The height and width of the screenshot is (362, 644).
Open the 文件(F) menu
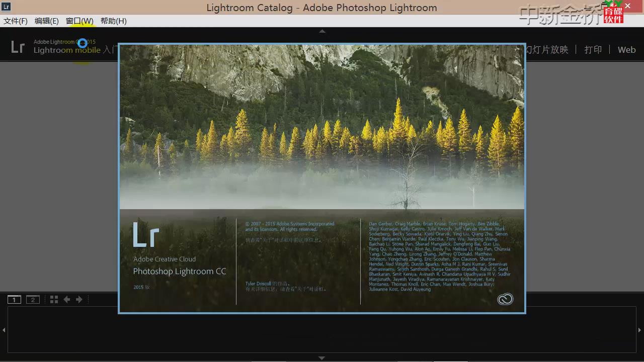16,21
